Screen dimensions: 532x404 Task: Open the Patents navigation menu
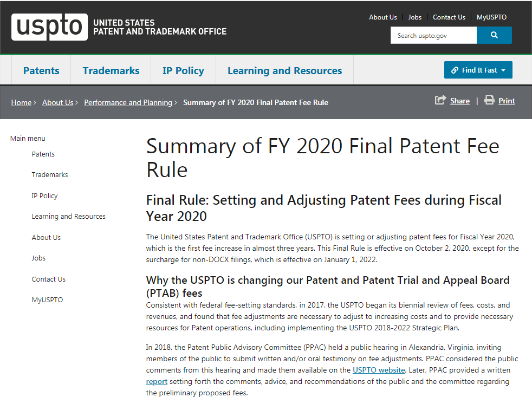(41, 71)
